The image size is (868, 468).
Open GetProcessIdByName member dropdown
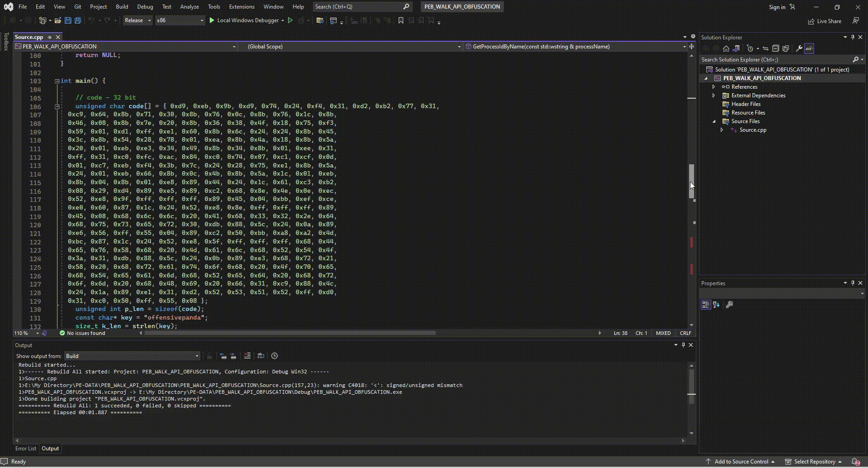click(x=576, y=47)
